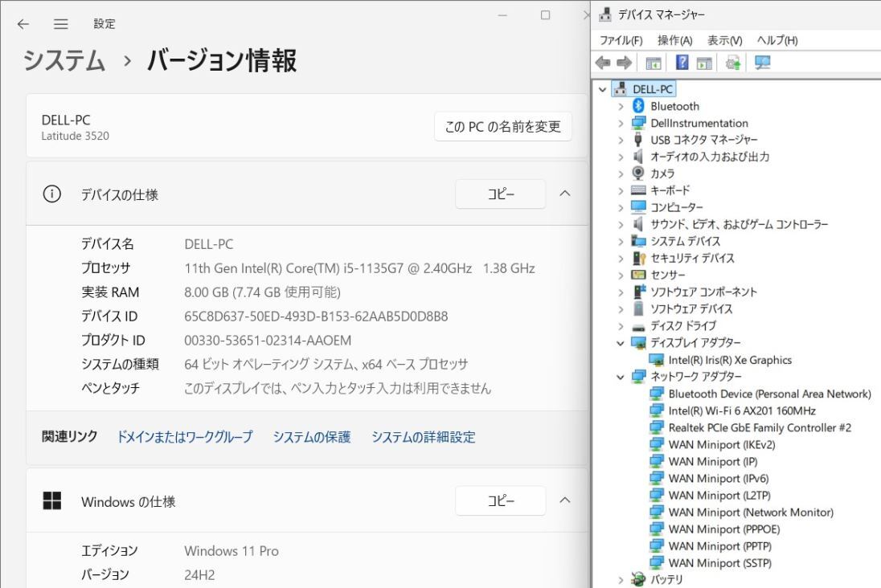
Task: Click the action pane toolbar icon
Action: point(704,63)
